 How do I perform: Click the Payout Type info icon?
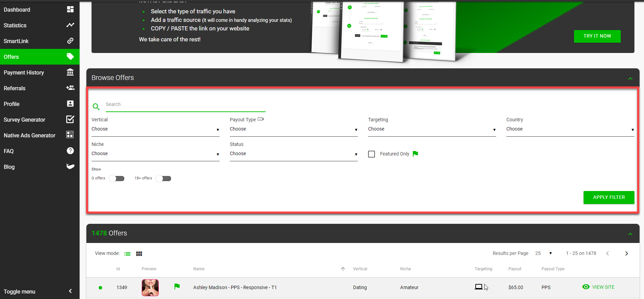(261, 119)
